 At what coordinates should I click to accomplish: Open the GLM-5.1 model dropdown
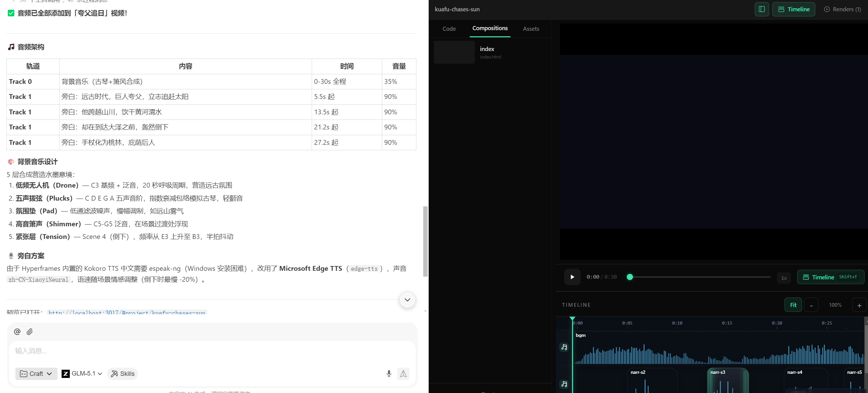point(82,373)
